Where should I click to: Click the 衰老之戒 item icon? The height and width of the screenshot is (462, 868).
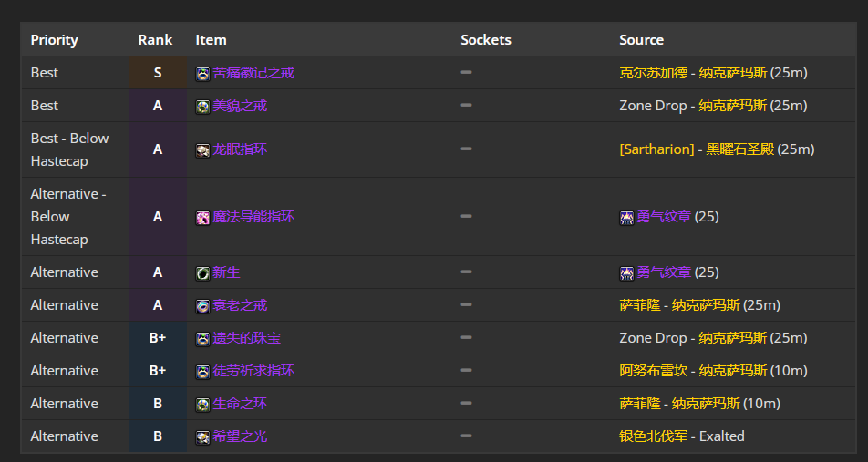coord(202,306)
